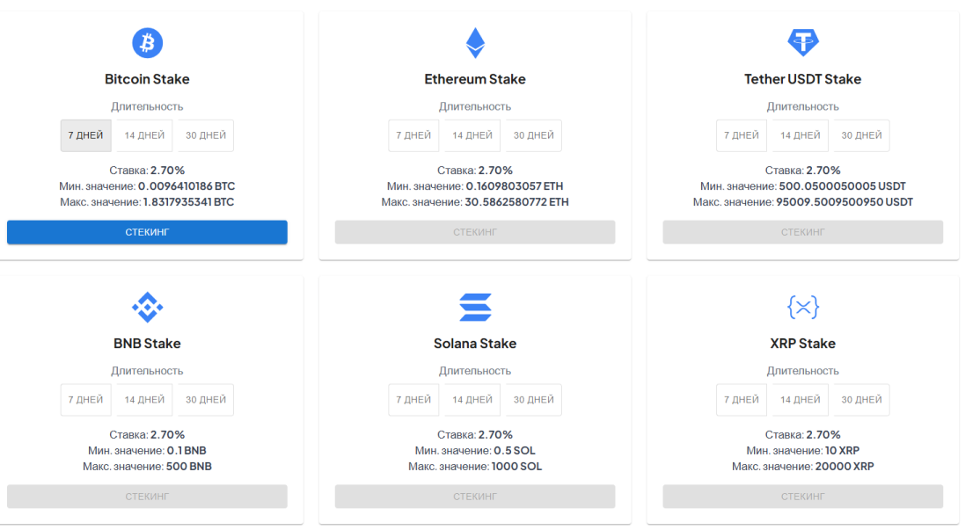Click the BNB logo icon

148,307
